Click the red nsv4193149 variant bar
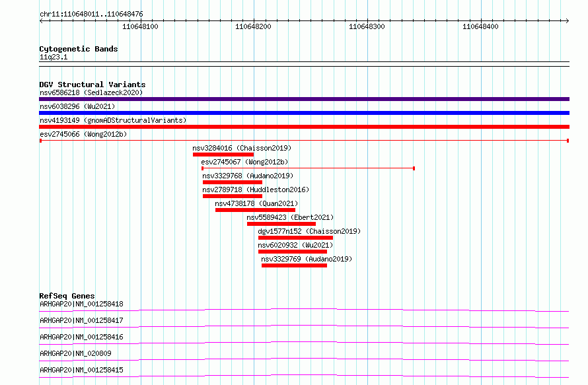 point(304,127)
